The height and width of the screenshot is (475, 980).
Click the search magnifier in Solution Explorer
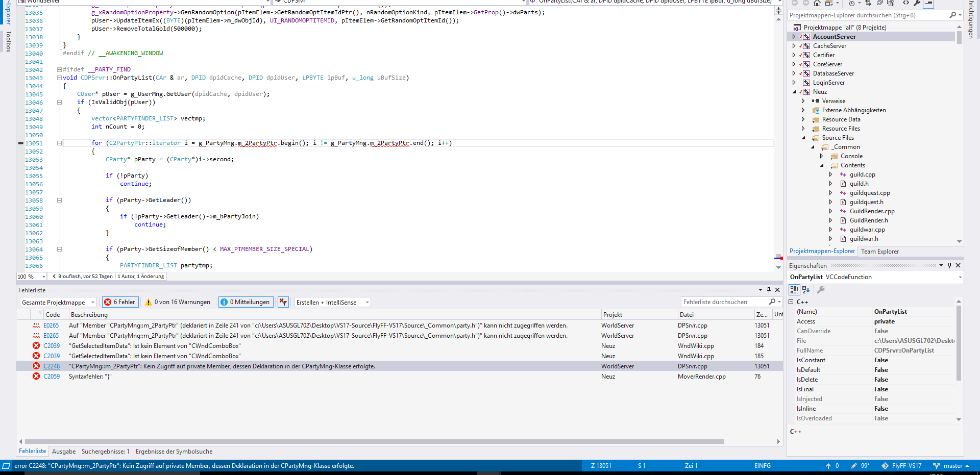[952, 15]
